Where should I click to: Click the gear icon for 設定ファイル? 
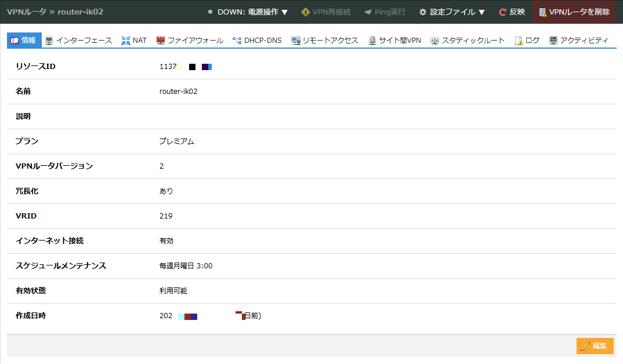coord(423,12)
